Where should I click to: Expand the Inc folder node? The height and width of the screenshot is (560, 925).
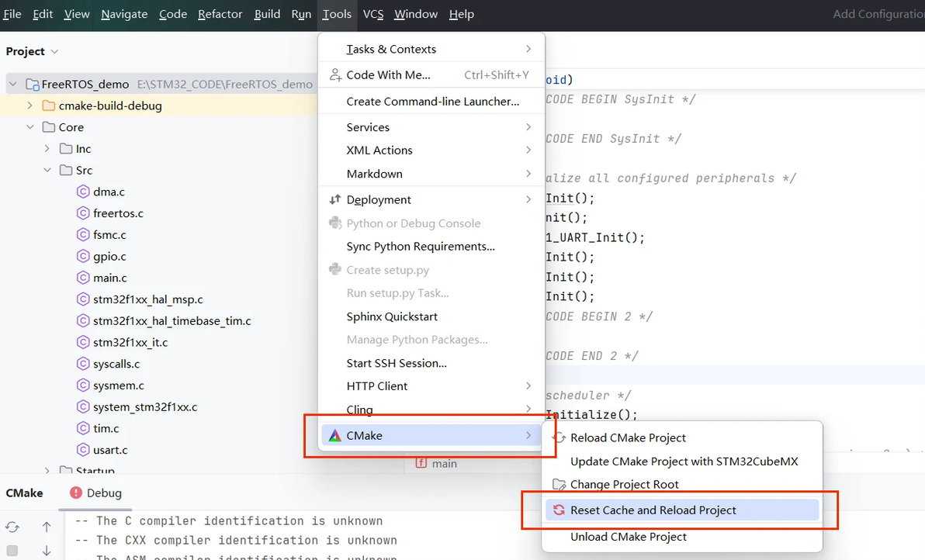(x=47, y=149)
